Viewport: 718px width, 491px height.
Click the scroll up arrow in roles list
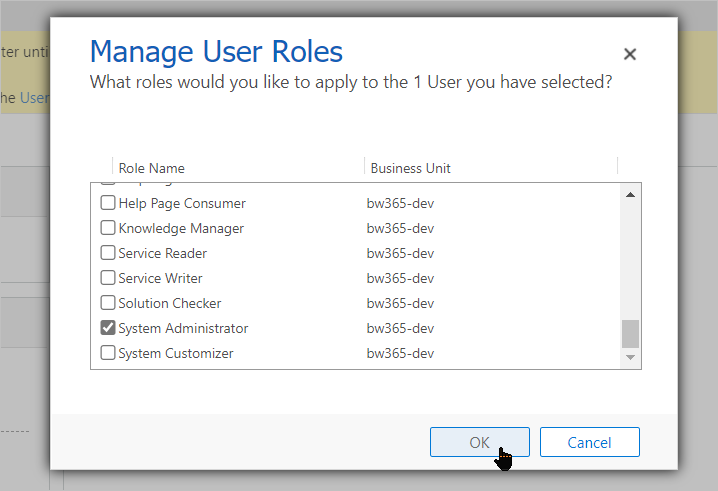point(630,194)
